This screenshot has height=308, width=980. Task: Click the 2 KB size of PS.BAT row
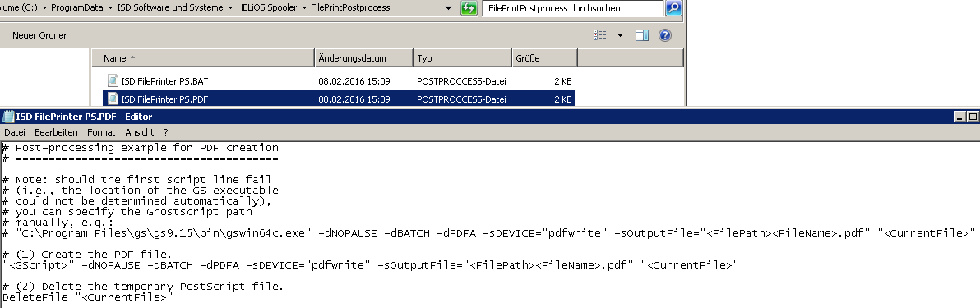[562, 81]
